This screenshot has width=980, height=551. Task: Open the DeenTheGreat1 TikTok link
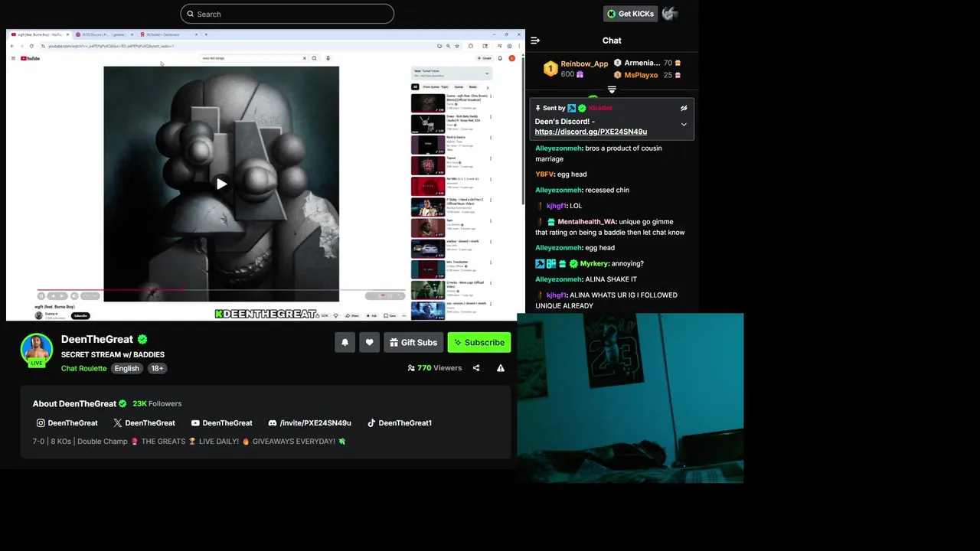coord(400,422)
